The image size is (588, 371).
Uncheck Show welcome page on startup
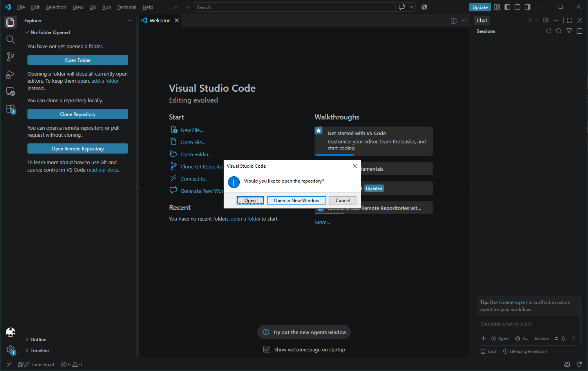coord(267,349)
